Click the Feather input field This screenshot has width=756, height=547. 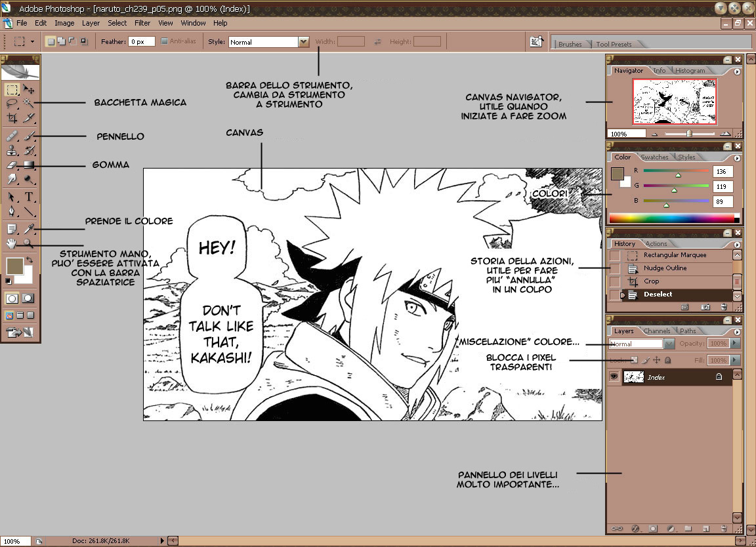(141, 41)
